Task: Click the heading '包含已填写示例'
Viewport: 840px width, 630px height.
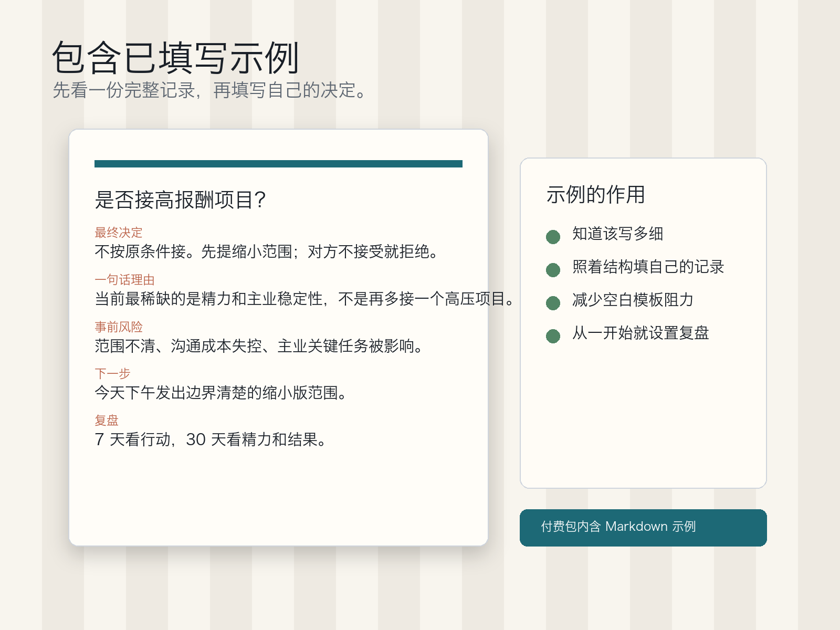Action: [176, 58]
